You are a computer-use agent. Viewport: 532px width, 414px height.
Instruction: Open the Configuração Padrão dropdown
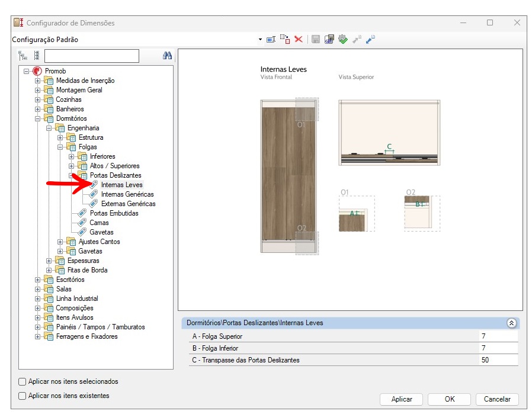pos(259,40)
